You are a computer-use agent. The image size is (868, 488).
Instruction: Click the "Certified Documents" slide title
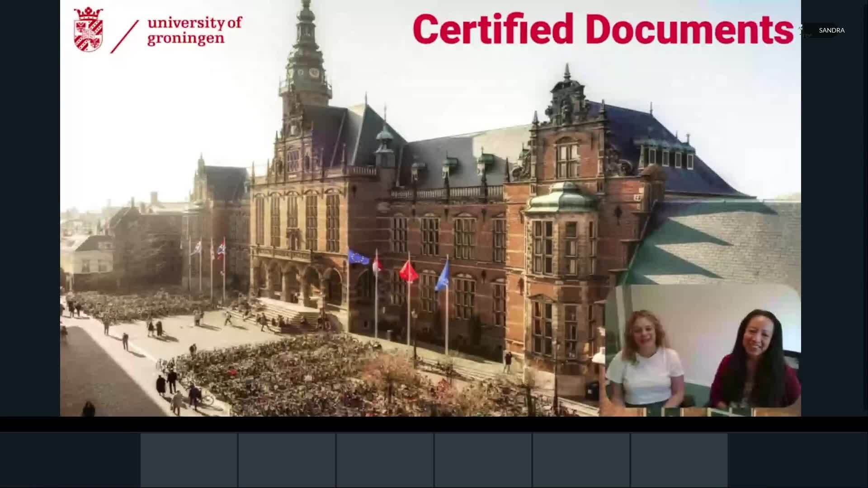603,29
